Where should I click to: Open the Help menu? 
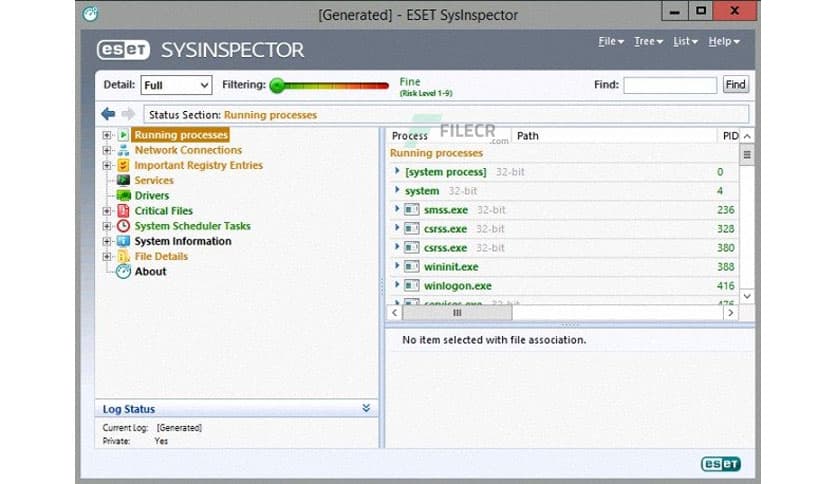click(724, 41)
